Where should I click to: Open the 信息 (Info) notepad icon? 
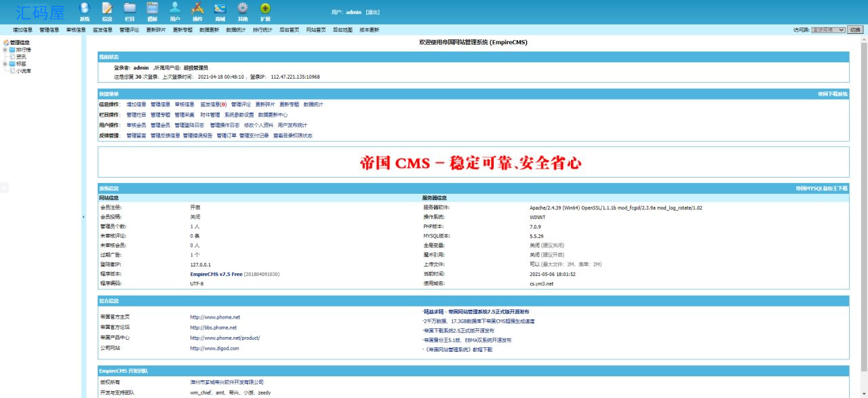point(107,11)
